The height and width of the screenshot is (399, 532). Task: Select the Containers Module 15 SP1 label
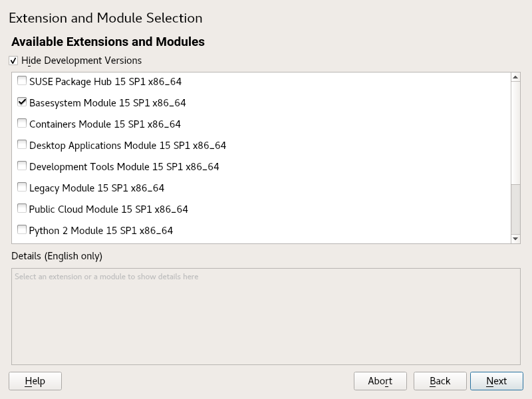tap(105, 124)
